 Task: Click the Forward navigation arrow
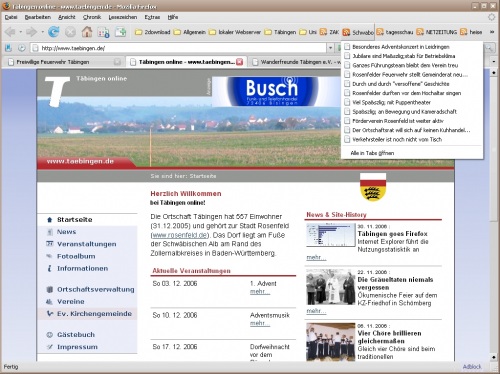[x=31, y=32]
